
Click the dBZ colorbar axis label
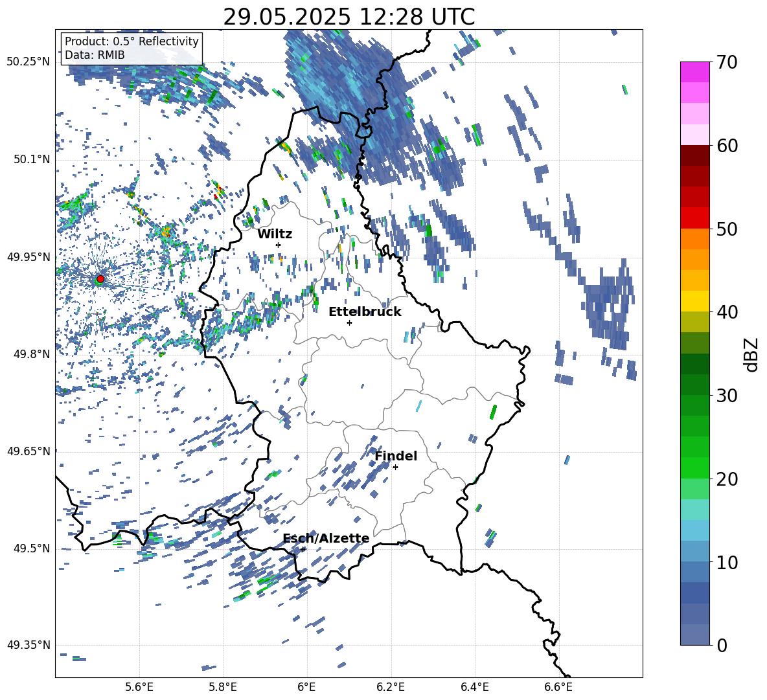752,354
